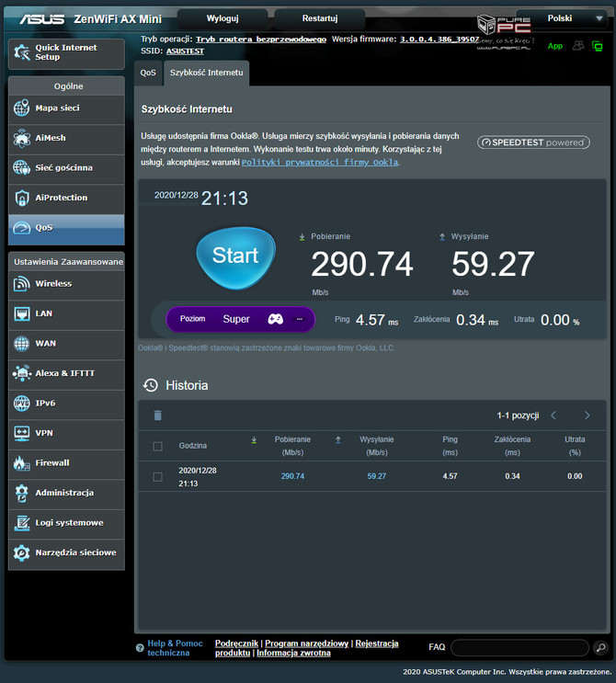Open Podręcznik link in footer
This screenshot has height=683, width=616.
236,643
